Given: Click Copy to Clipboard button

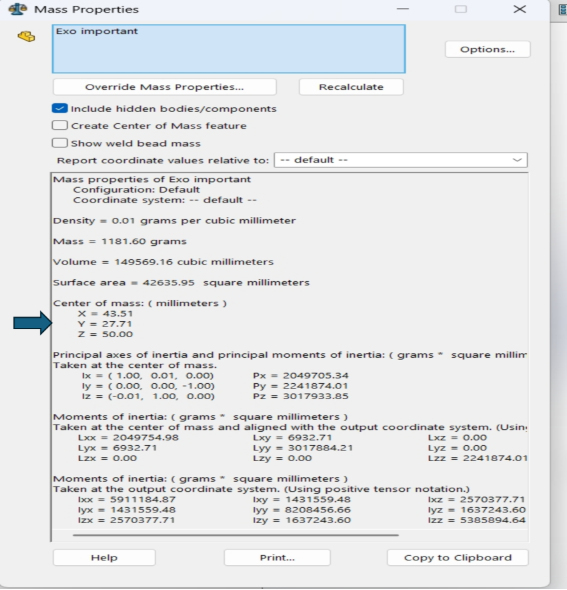Looking at the screenshot, I should click(x=458, y=557).
